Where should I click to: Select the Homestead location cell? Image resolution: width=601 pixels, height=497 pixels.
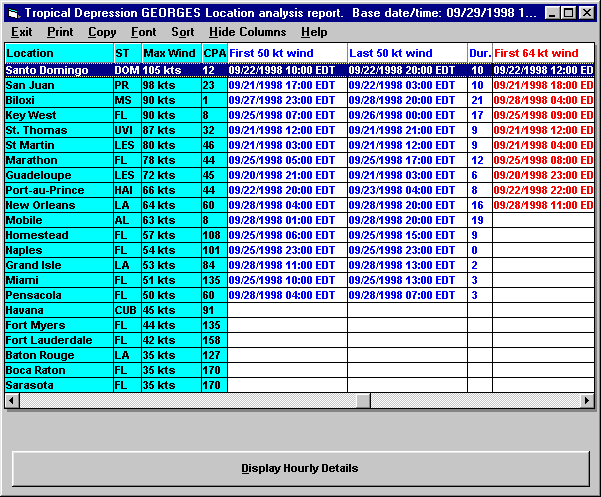tap(59, 235)
